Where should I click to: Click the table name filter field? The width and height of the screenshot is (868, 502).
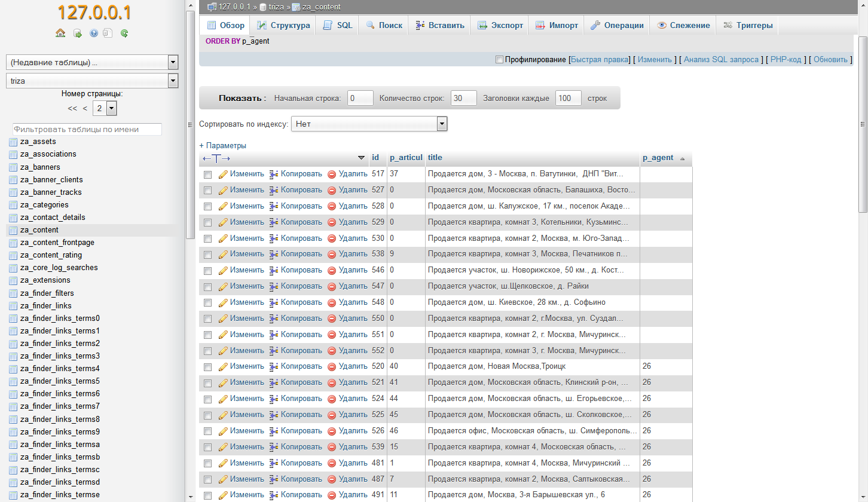tap(87, 129)
